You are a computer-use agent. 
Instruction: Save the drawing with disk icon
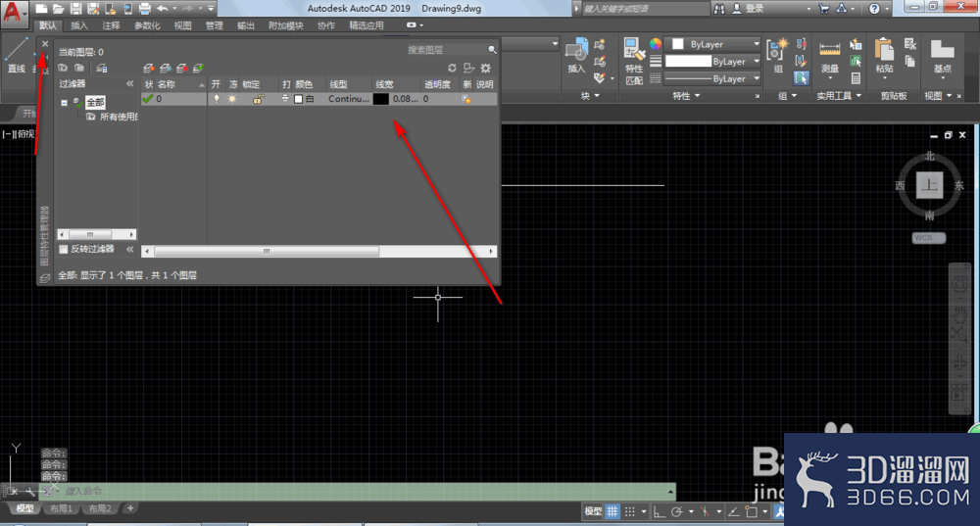pos(75,9)
